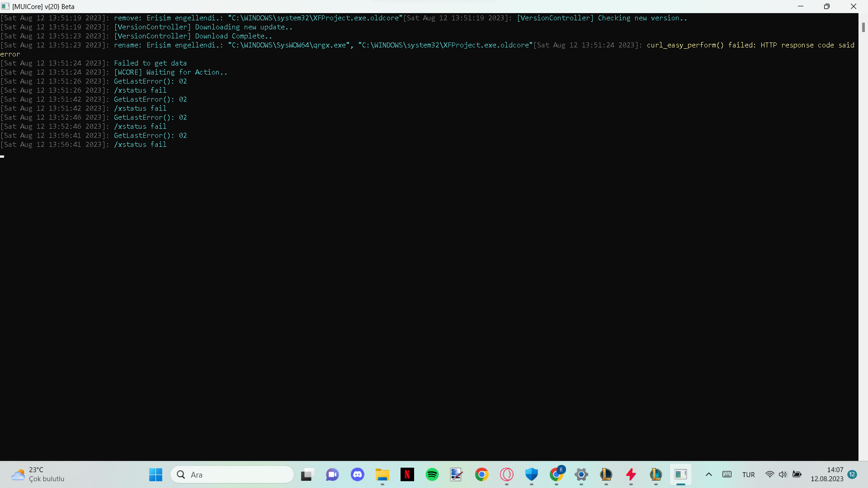Screen dimensions: 868x488
Task: Click the '[MUICore] v{20} Beta' window title
Action: click(43, 7)
